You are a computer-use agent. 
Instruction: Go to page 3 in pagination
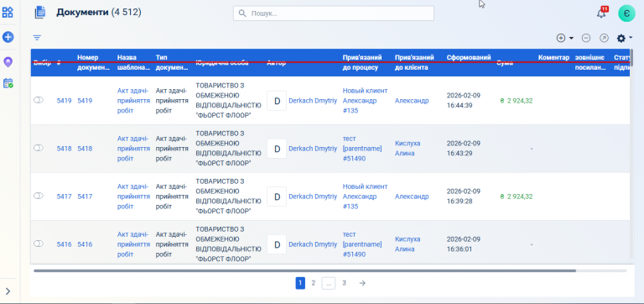[344, 283]
